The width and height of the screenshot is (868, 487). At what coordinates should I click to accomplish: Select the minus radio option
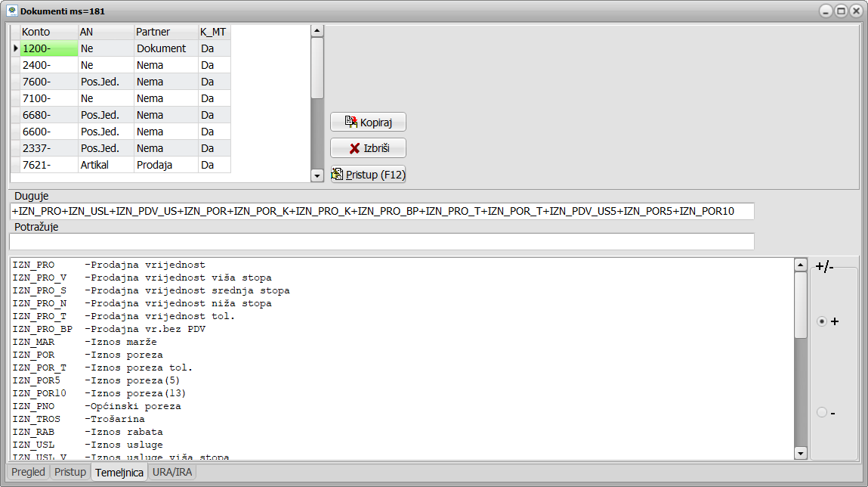point(822,412)
